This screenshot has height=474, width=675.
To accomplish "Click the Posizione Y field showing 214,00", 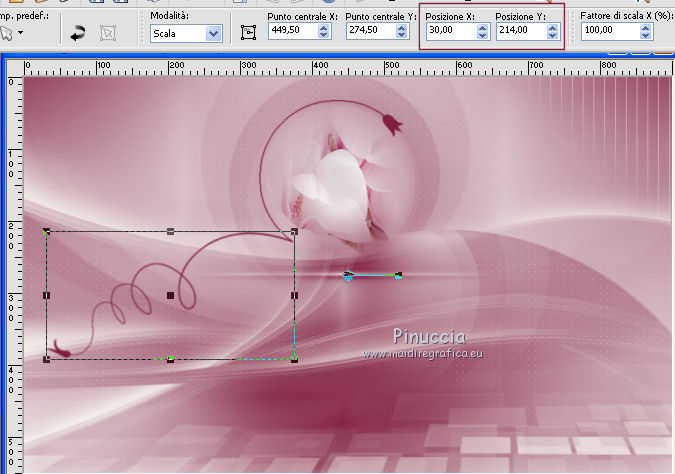I will point(521,31).
